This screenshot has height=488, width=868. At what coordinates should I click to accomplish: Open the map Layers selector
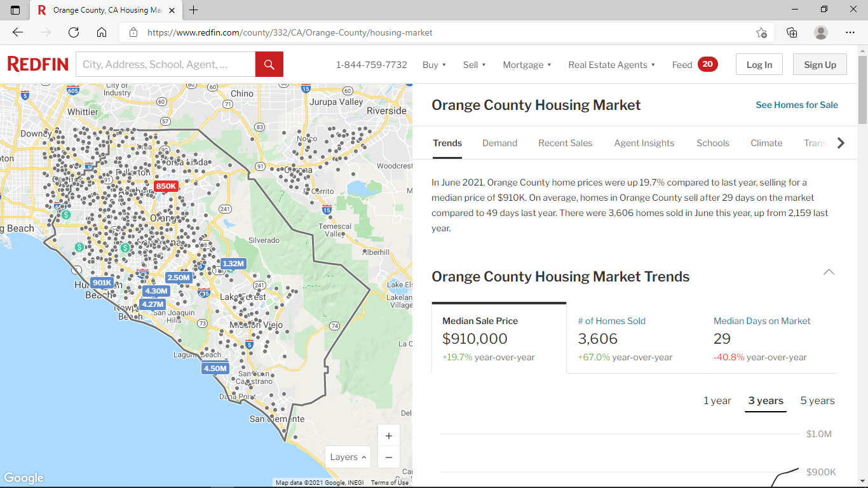[348, 457]
